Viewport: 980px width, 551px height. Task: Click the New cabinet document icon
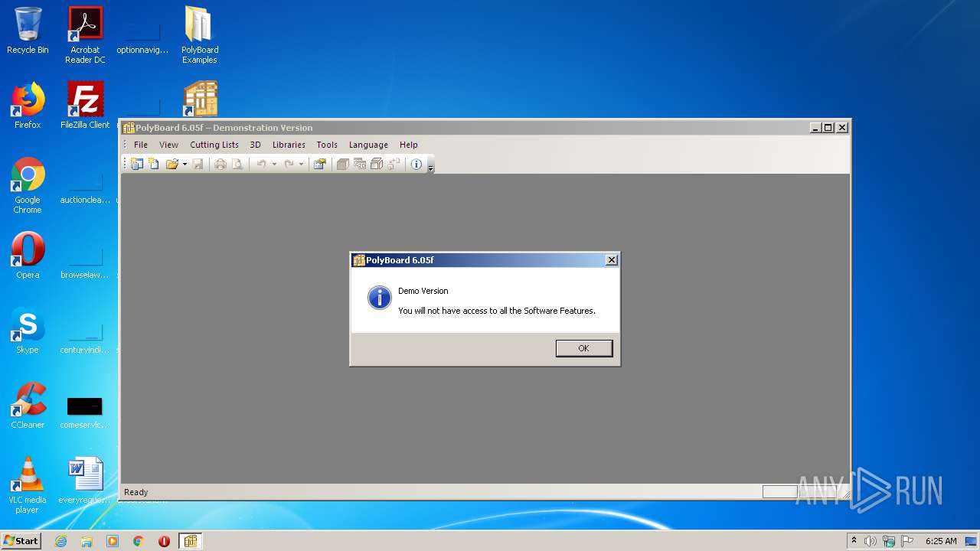tap(154, 164)
